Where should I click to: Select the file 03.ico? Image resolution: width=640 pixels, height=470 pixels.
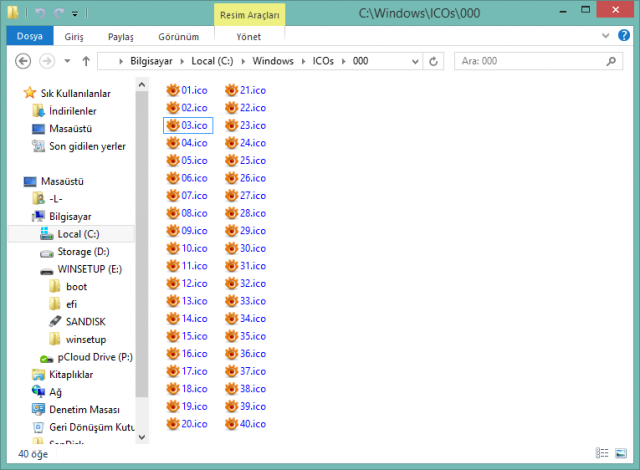pos(188,125)
